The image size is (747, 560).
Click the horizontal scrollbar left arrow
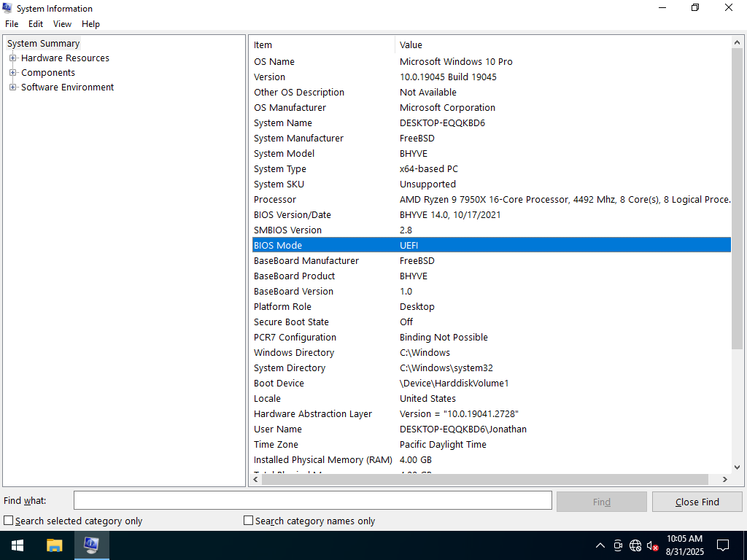click(256, 480)
